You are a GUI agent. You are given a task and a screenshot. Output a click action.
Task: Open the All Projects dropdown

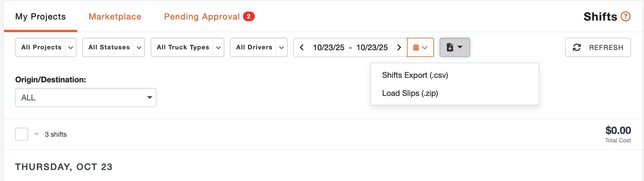coord(46,47)
